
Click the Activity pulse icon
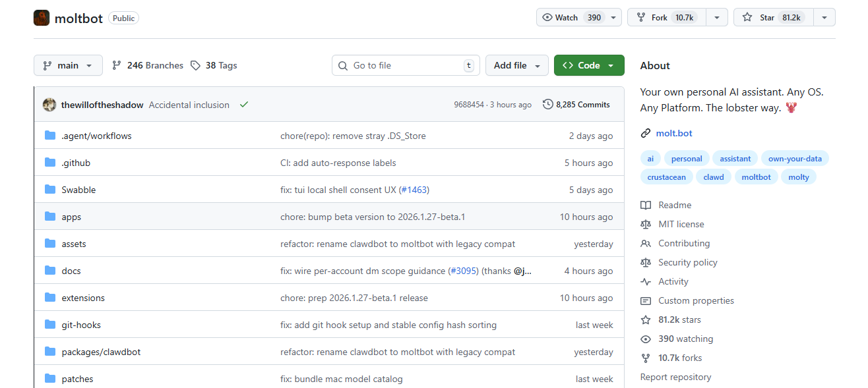pos(646,281)
